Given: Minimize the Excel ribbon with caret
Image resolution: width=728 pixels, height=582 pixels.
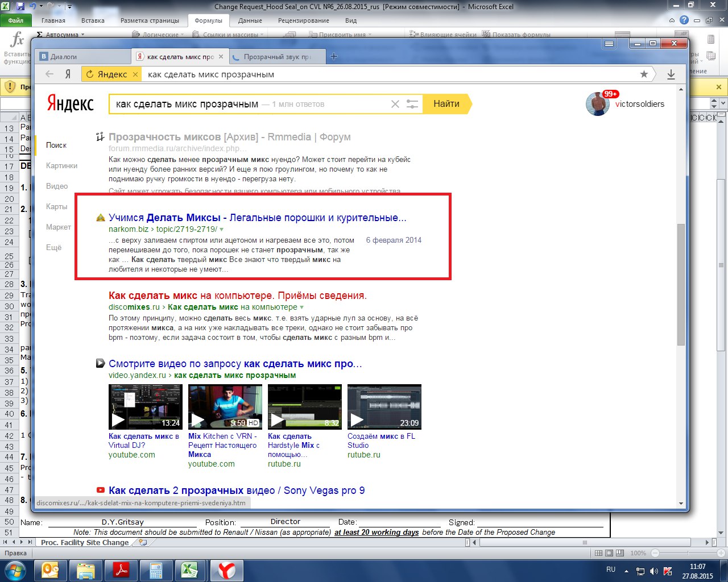Looking at the screenshot, I should click(673, 20).
